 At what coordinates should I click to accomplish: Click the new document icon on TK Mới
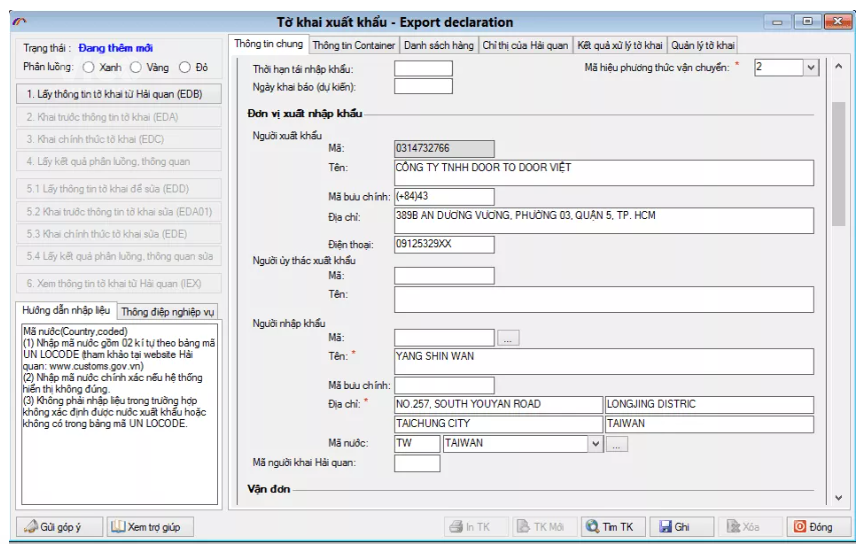point(523,526)
